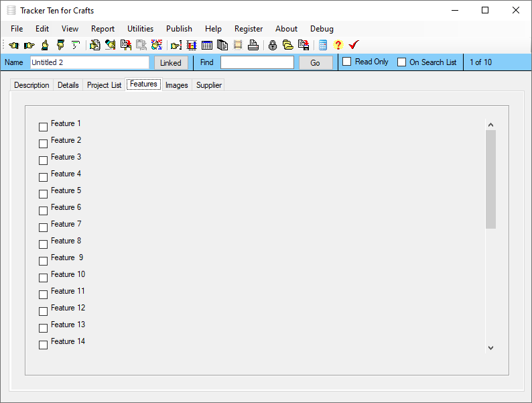Check the Feature 2 checkbox

coord(43,144)
